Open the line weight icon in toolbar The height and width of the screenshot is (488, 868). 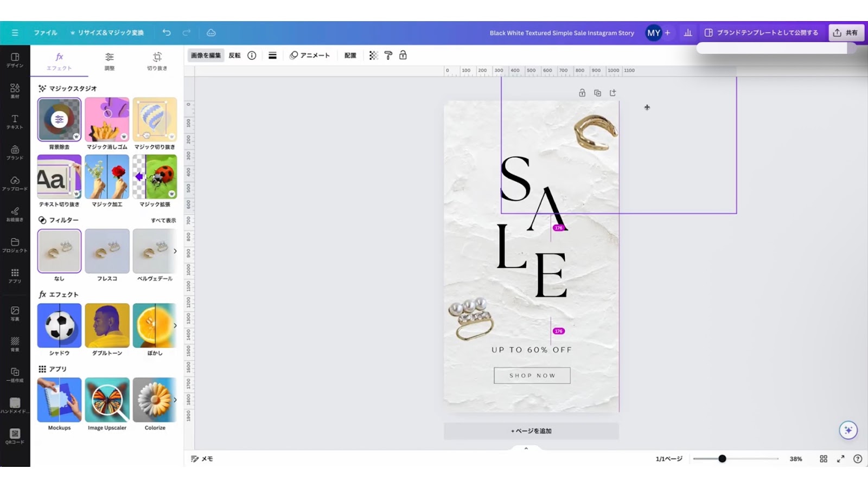(x=272, y=55)
